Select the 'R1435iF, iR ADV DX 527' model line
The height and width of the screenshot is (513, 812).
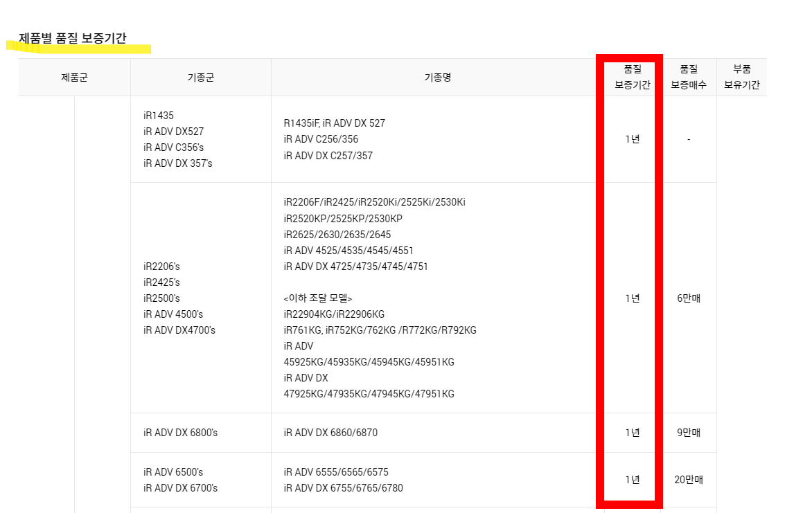(335, 123)
